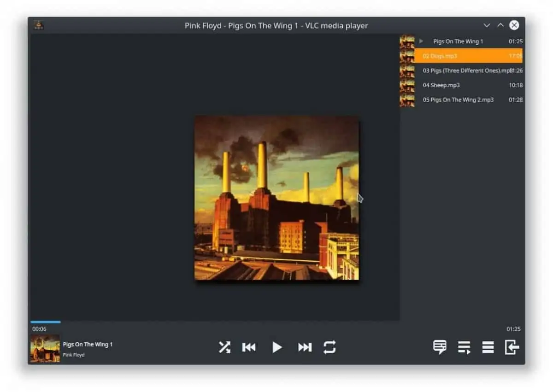Viewport: 553px width, 392px height.
Task: Toggle play/pause on current track
Action: (x=277, y=347)
